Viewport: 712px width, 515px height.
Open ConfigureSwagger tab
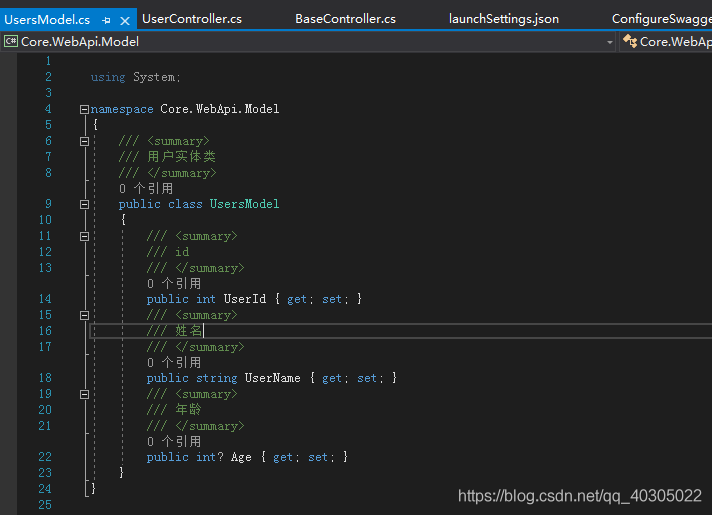[x=662, y=19]
